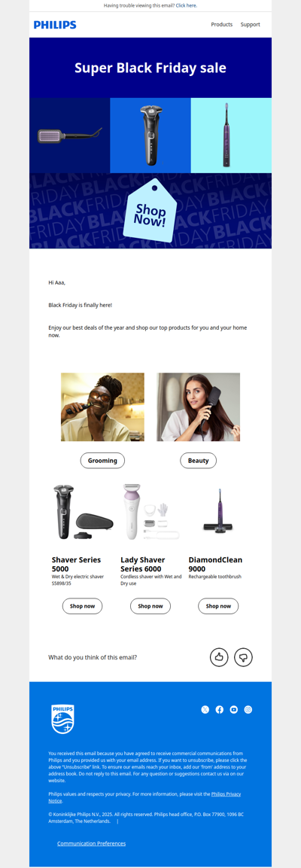Image resolution: width=301 pixels, height=868 pixels.
Task: Open the Communication Preferences link
Action: (x=91, y=844)
